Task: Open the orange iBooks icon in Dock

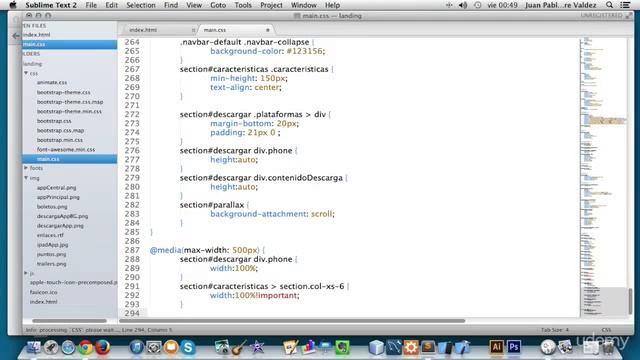Action: point(171,347)
